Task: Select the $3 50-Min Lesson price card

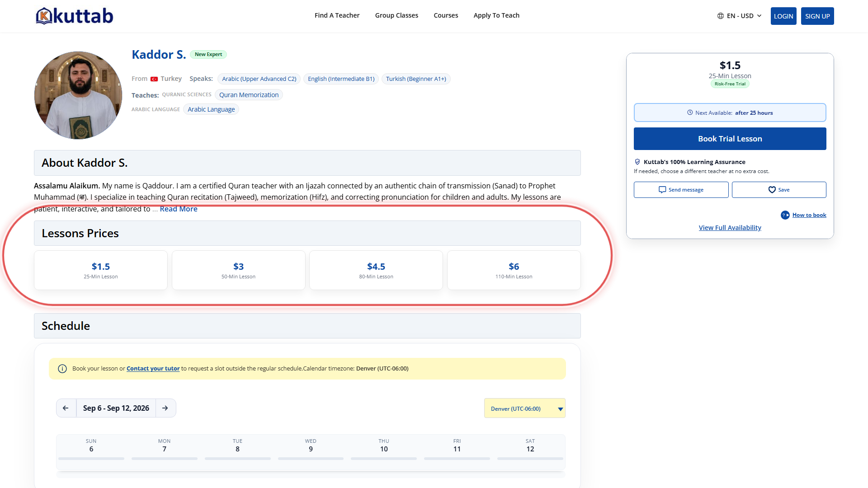Action: click(x=238, y=270)
